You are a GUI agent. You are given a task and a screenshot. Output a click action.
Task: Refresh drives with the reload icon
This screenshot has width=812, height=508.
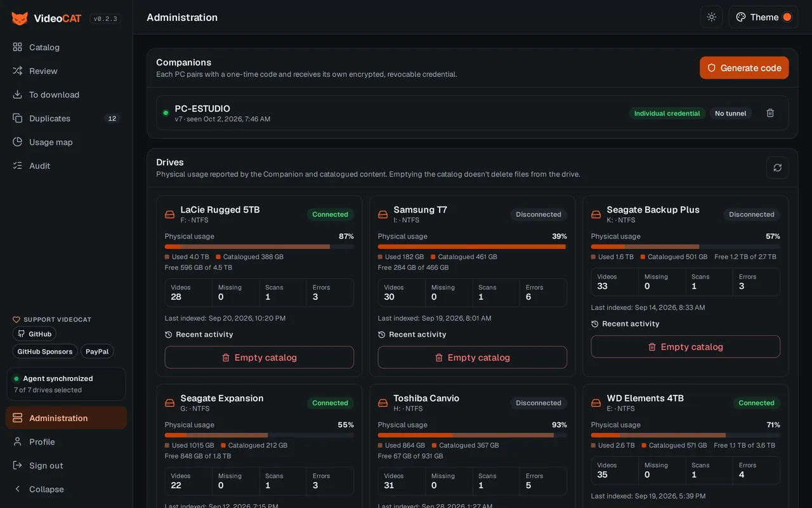(x=778, y=168)
